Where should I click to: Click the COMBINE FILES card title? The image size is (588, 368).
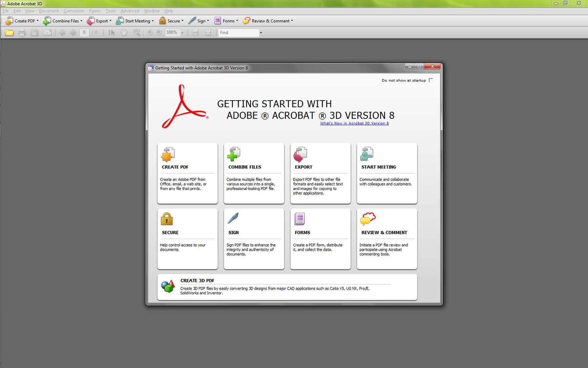coord(245,167)
